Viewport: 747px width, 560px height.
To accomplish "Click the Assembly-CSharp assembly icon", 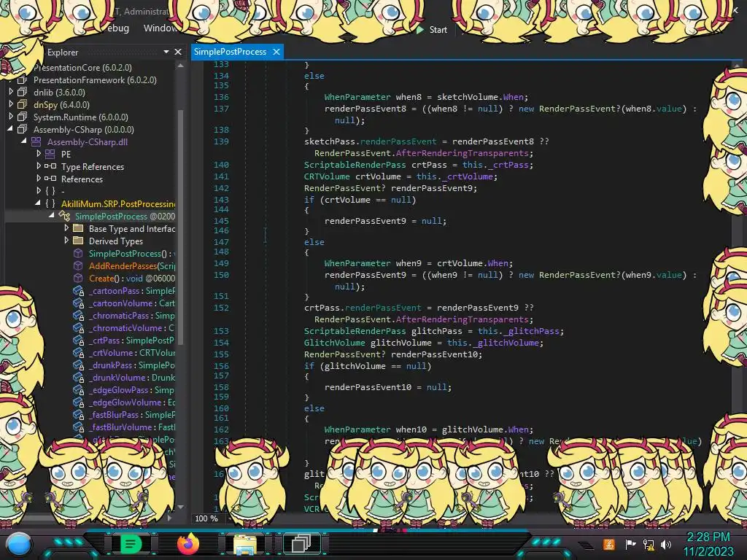I will (x=23, y=129).
